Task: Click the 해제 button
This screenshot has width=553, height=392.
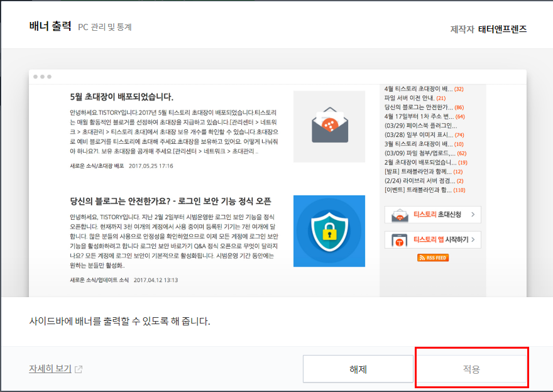Action: click(358, 369)
